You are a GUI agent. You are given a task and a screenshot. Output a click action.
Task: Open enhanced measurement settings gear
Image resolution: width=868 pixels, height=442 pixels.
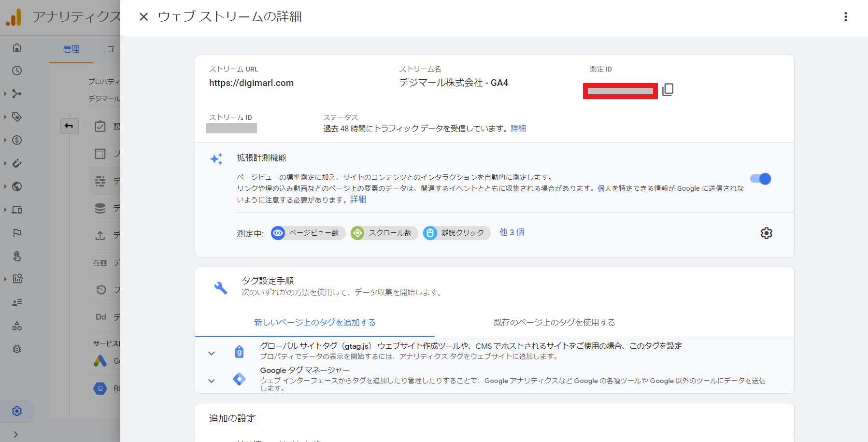[x=766, y=233]
